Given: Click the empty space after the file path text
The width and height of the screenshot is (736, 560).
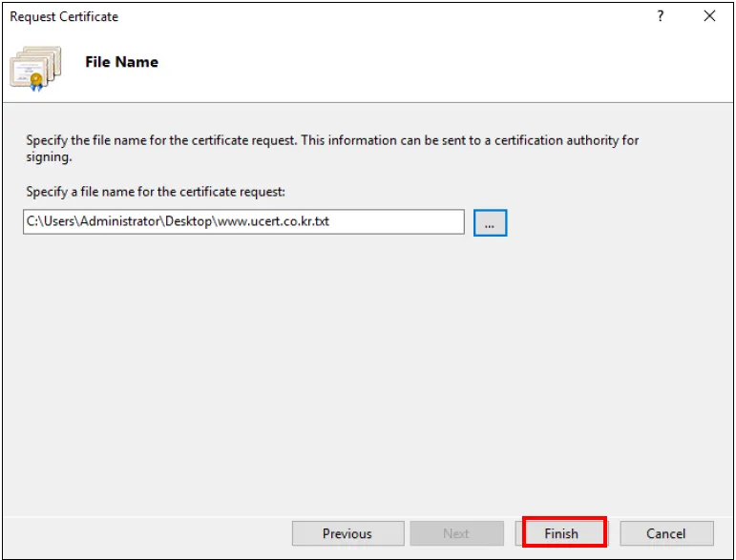Looking at the screenshot, I should coord(401,222).
